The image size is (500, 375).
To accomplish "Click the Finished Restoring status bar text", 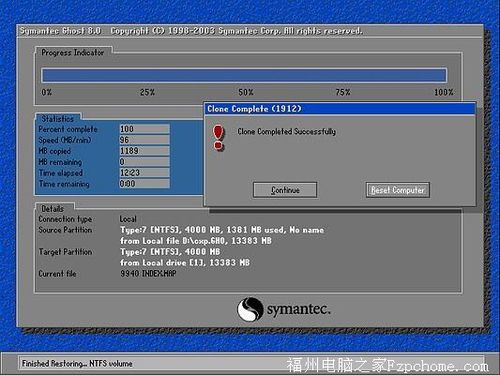I will pos(77,363).
